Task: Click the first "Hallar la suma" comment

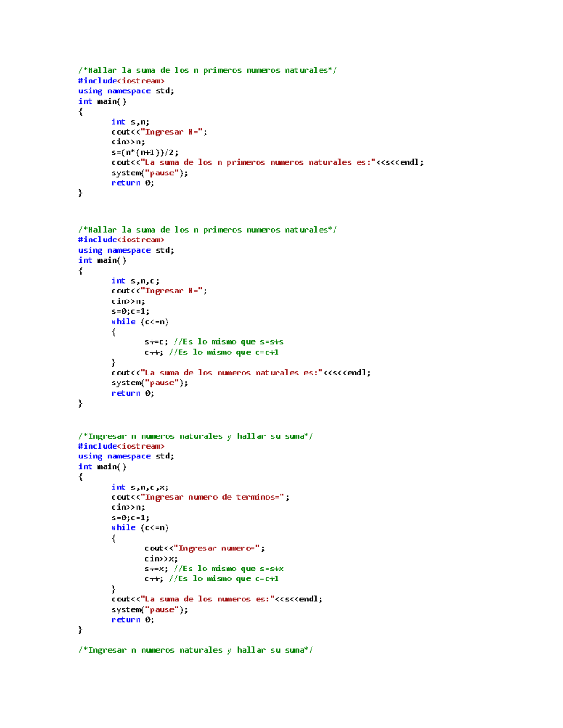Action: (206, 70)
